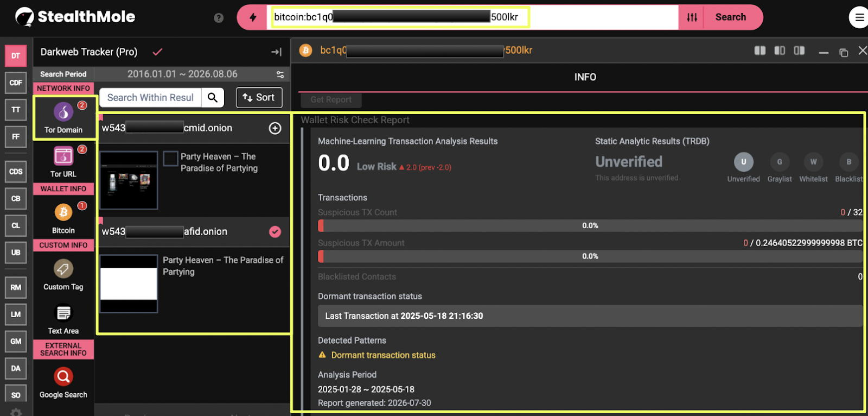Screen dimensions: 868x416
Task: Toggle the Darkweb Tracker checkmark
Action: click(157, 52)
